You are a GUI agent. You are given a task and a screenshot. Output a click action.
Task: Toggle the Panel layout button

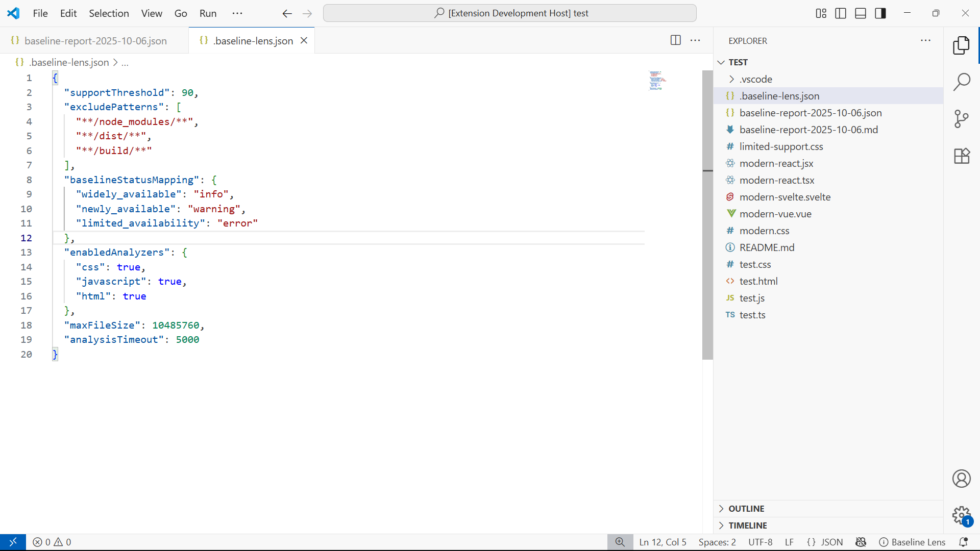861,13
